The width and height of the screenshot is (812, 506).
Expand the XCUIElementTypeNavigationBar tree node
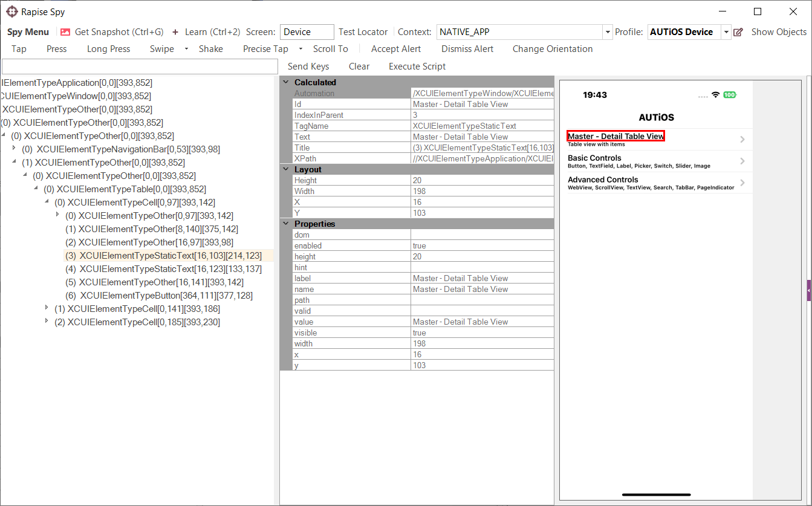point(15,149)
